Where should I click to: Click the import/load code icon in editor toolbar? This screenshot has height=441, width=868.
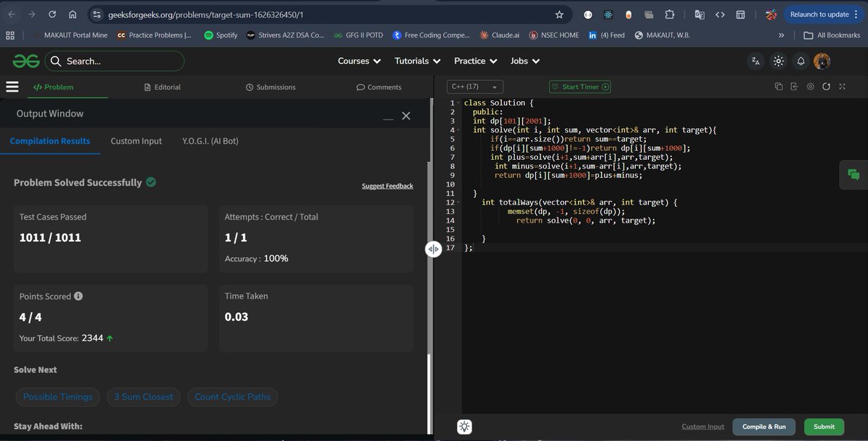coord(794,87)
